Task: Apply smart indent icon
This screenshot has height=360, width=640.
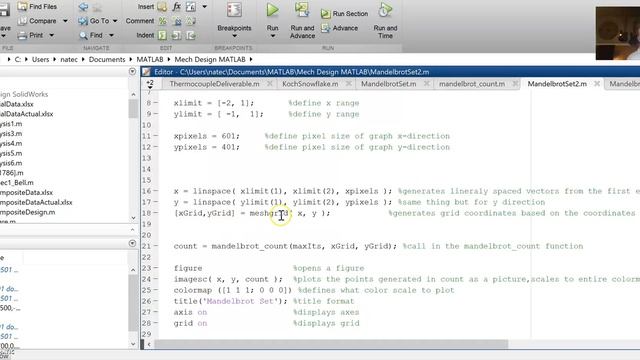Action: coord(162,36)
